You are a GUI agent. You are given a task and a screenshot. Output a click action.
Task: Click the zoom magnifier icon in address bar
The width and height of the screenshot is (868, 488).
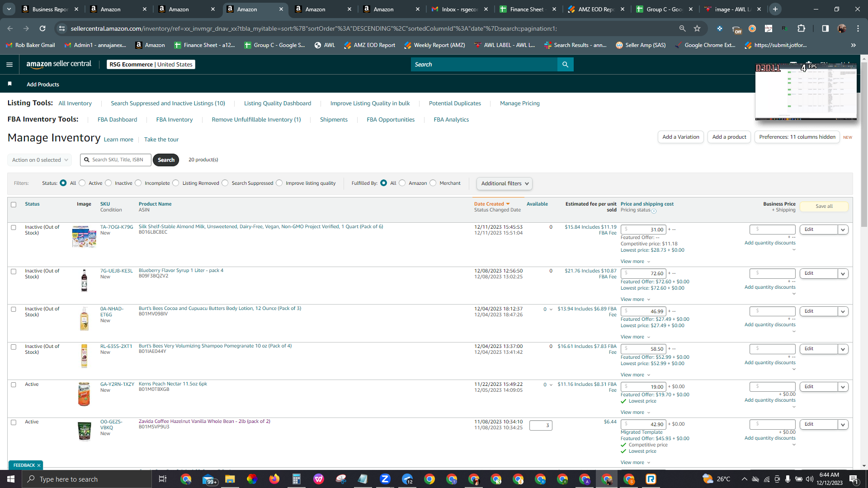coord(682,28)
